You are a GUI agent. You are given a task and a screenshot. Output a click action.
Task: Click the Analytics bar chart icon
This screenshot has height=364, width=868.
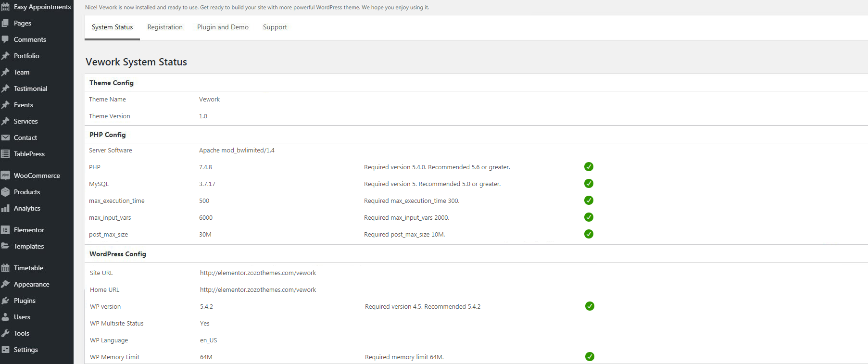tap(5, 208)
